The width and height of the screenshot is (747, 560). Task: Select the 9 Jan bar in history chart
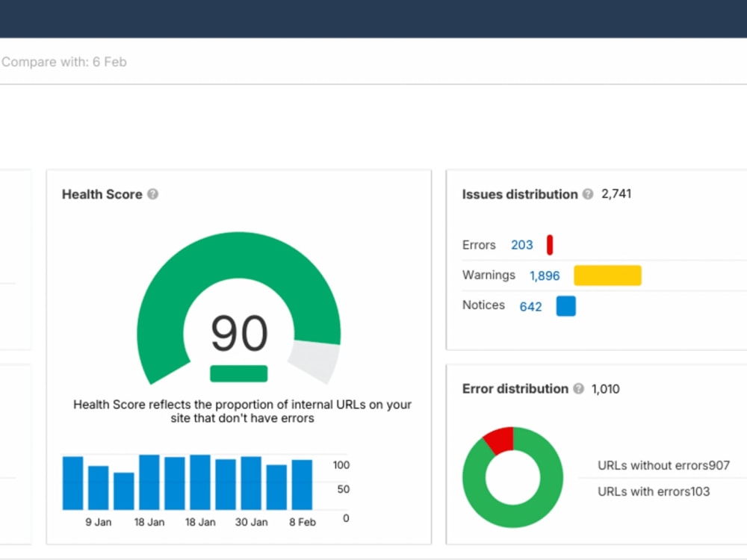click(x=98, y=488)
